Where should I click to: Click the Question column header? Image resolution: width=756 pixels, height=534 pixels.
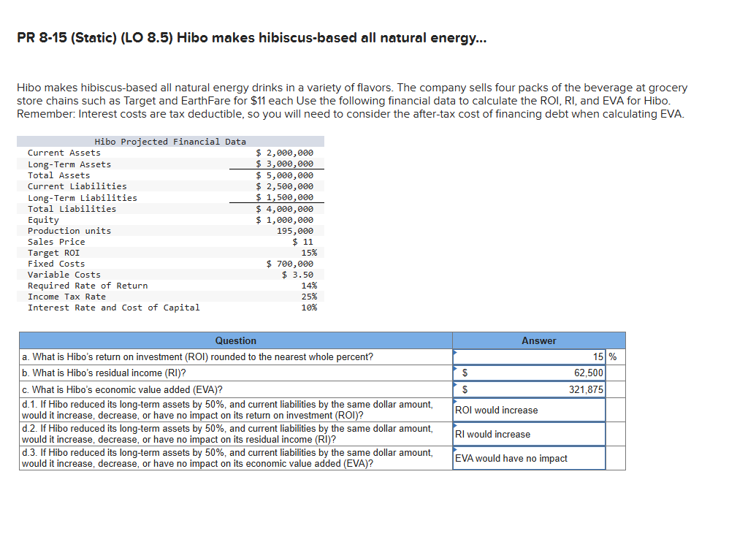[x=235, y=340]
